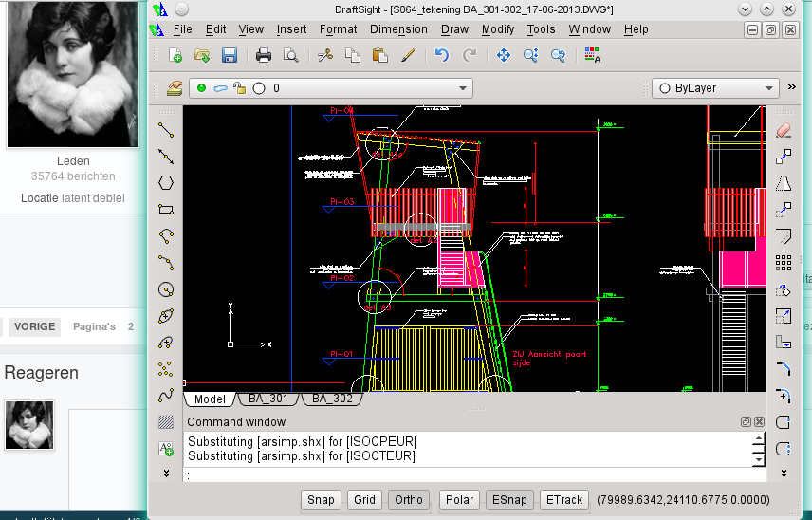
Task: Click the Dynamic Zoom icon
Action: pos(531,55)
